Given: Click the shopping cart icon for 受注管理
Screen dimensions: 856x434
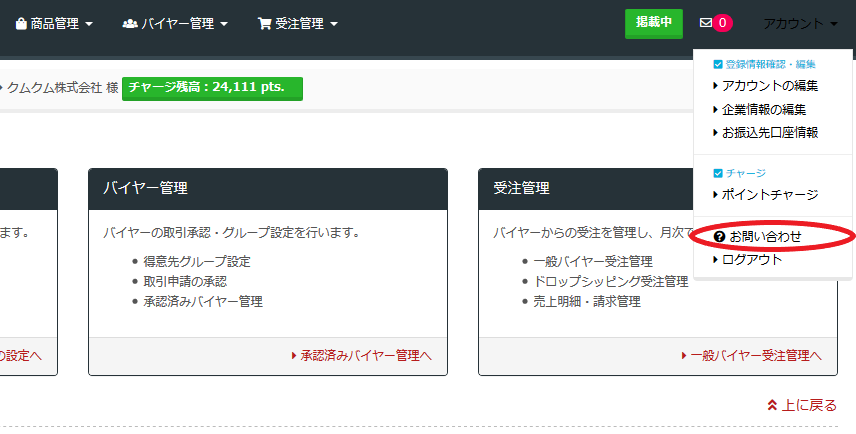Looking at the screenshot, I should 264,23.
